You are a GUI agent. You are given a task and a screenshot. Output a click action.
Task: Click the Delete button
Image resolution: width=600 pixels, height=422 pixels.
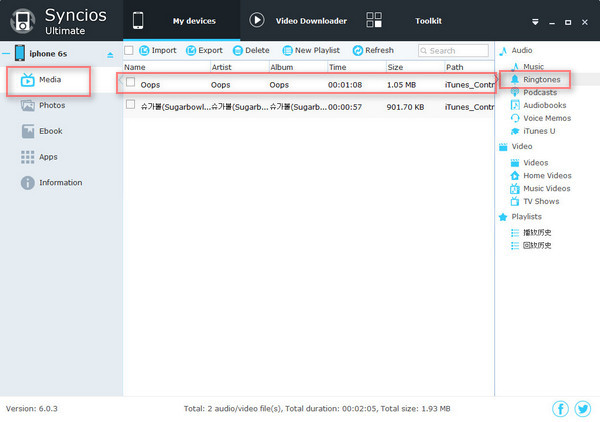(251, 51)
